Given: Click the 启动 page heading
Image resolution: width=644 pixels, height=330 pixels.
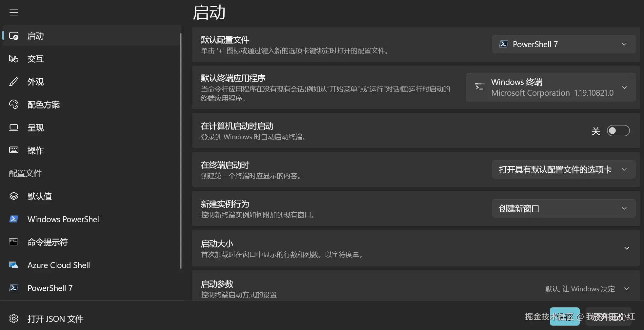Looking at the screenshot, I should tap(209, 12).
